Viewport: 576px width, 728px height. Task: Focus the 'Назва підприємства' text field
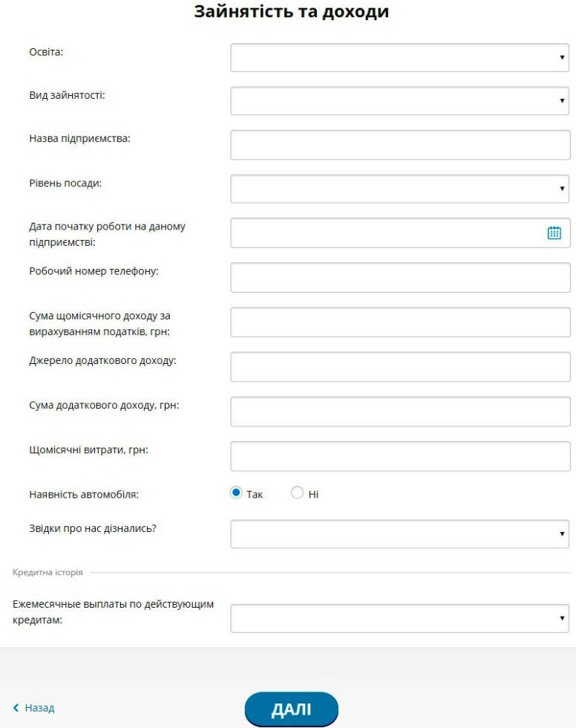[399, 145]
